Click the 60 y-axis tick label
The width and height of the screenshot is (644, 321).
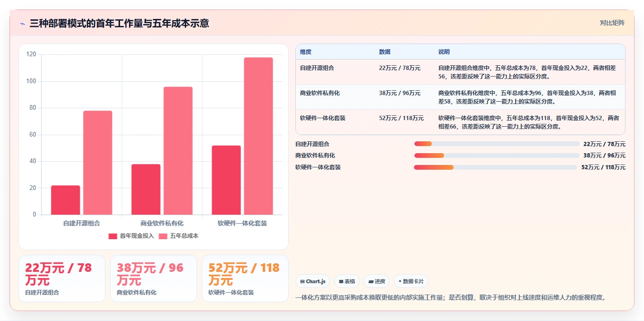click(x=33, y=135)
